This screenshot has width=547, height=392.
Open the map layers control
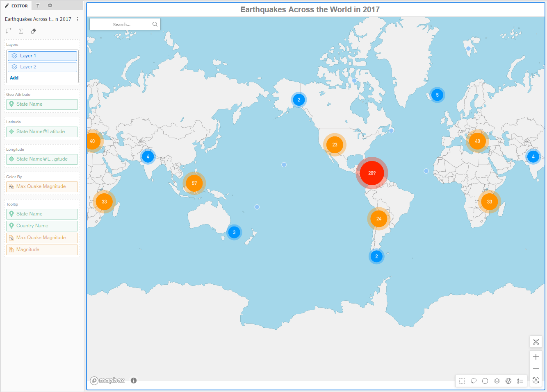coord(497,381)
